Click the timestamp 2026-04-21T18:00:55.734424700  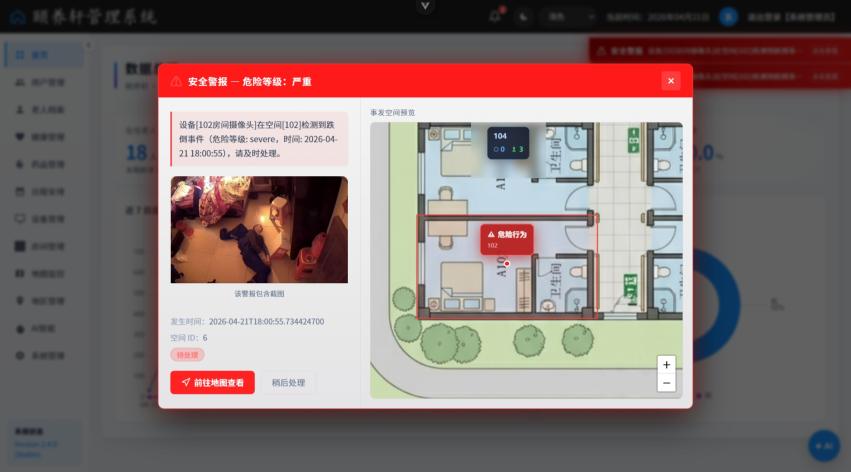pos(266,322)
